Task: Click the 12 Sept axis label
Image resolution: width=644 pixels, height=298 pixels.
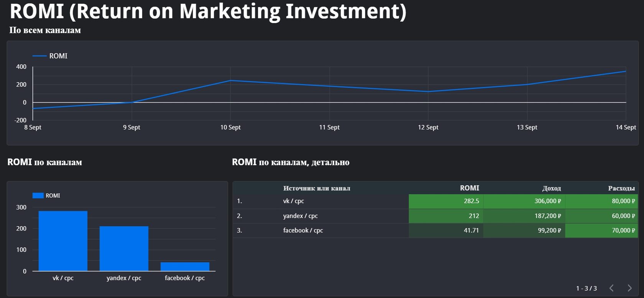Action: coord(428,127)
